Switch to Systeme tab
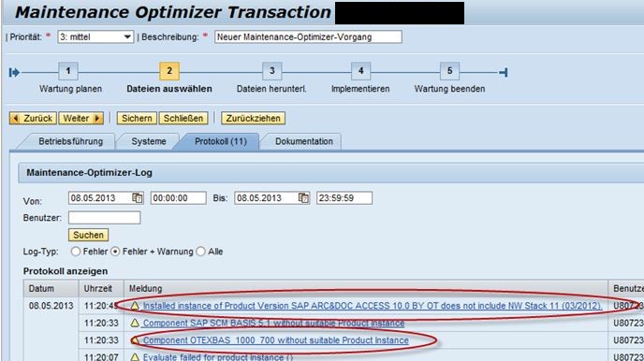644x361 pixels. (149, 141)
